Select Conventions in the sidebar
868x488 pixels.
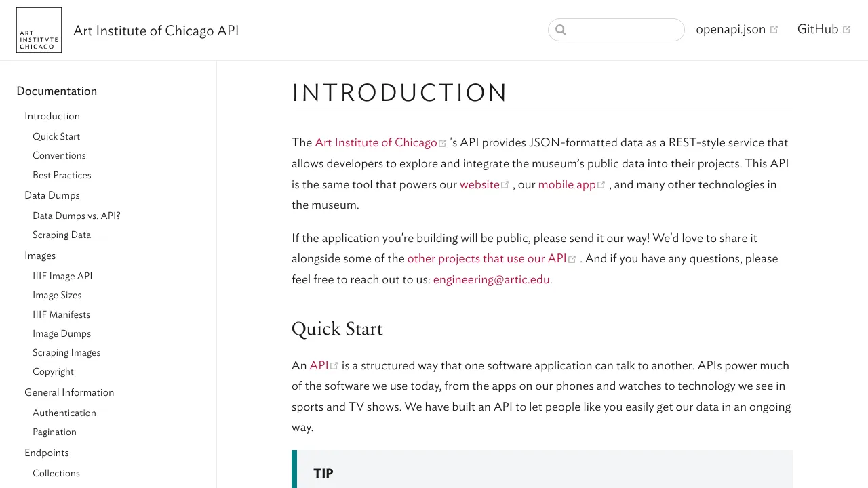pyautogui.click(x=59, y=155)
